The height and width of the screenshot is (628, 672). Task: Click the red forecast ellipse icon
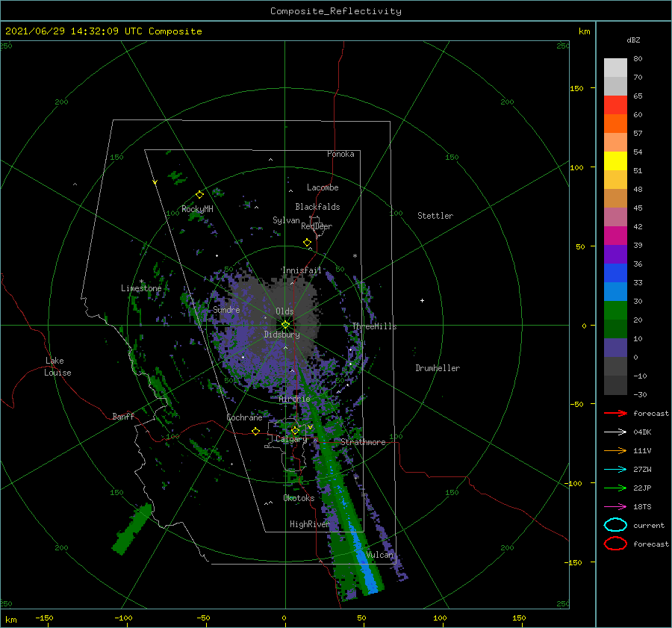point(615,544)
